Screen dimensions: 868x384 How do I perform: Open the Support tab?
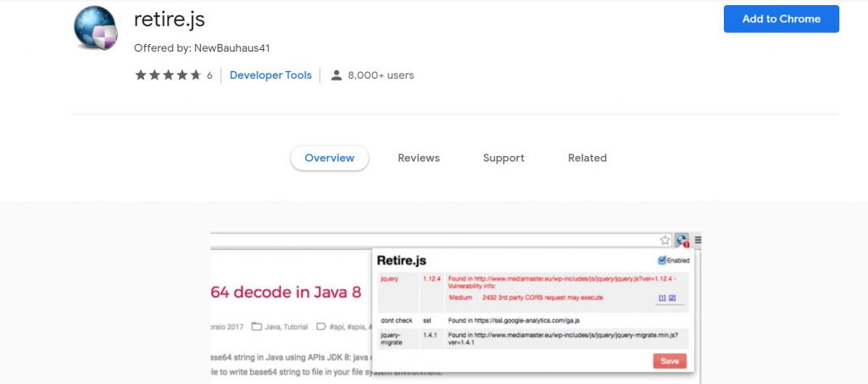(x=504, y=158)
